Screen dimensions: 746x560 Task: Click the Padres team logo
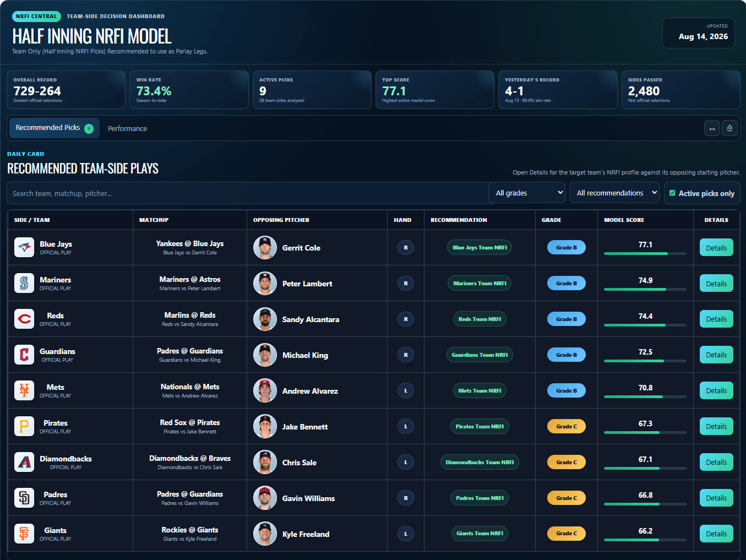(24, 498)
